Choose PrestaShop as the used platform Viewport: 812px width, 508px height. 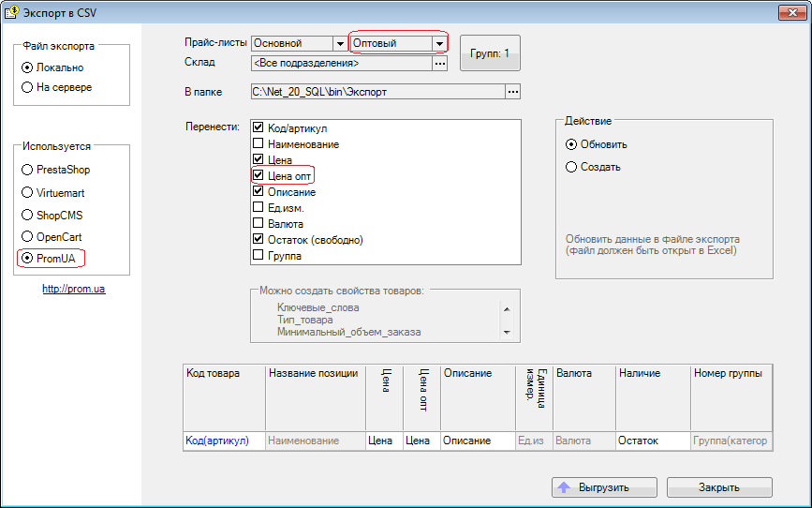tap(27, 170)
